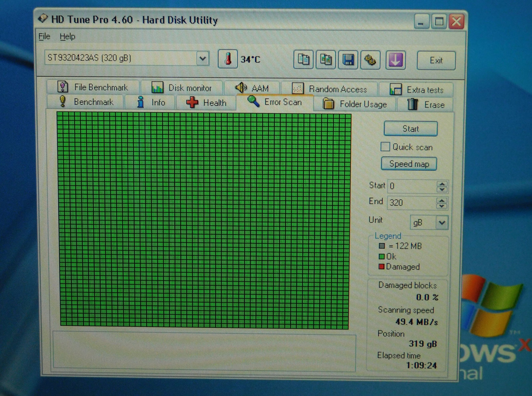
Task: Increase the Start value with up arrow
Action: (x=442, y=184)
